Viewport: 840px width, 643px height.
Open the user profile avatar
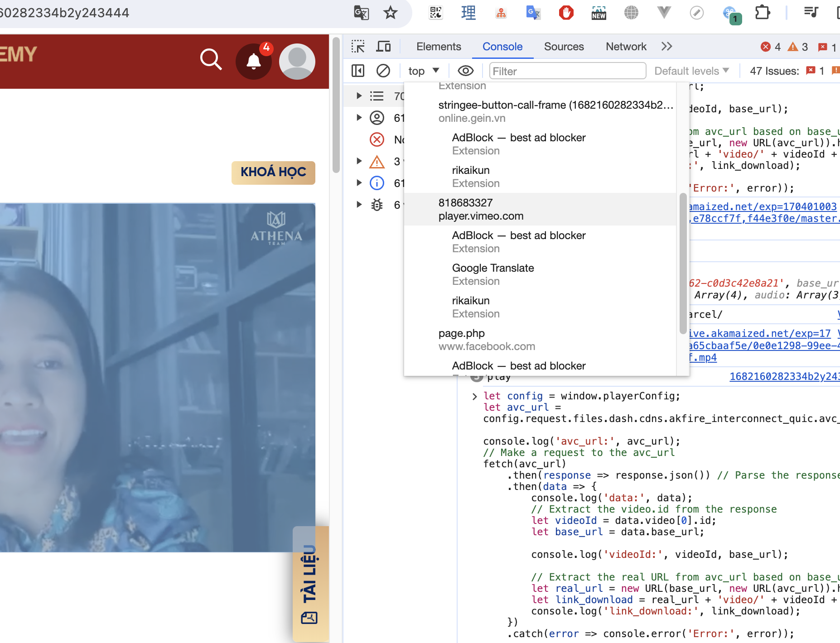297,62
